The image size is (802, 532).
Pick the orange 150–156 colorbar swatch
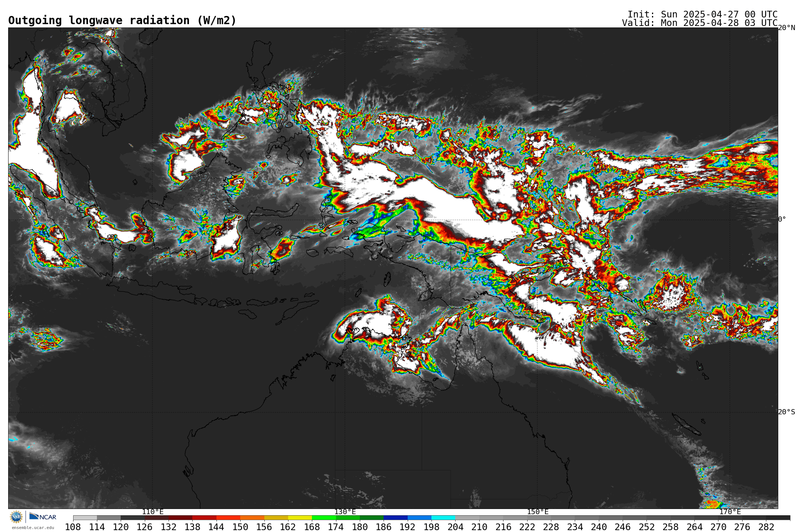coord(252,518)
